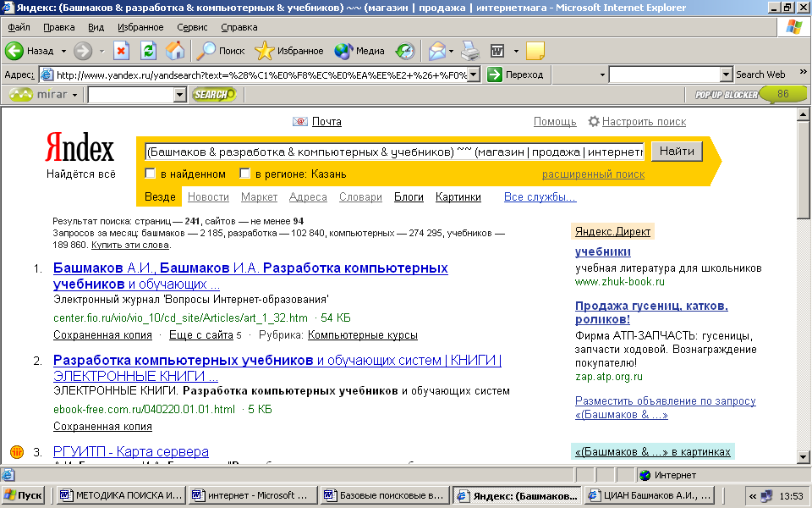
Task: Open the 'Компьютерные курсы' rubric link
Action: point(363,335)
